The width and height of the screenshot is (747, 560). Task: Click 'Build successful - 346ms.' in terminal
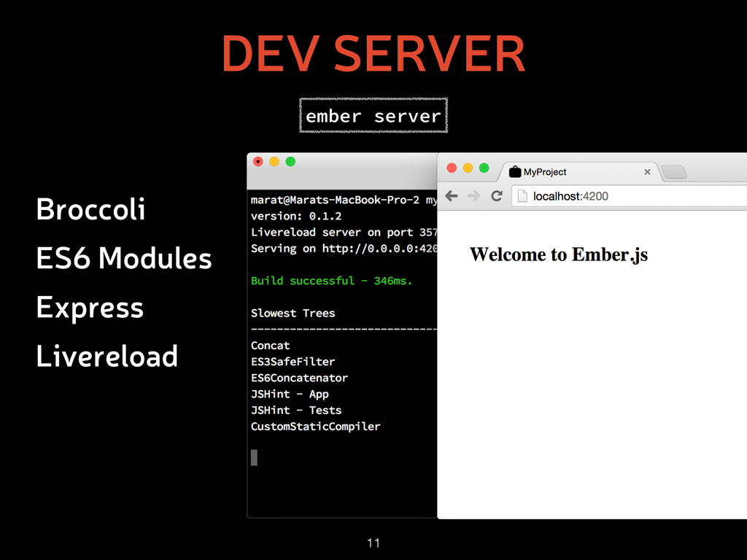pyautogui.click(x=332, y=281)
